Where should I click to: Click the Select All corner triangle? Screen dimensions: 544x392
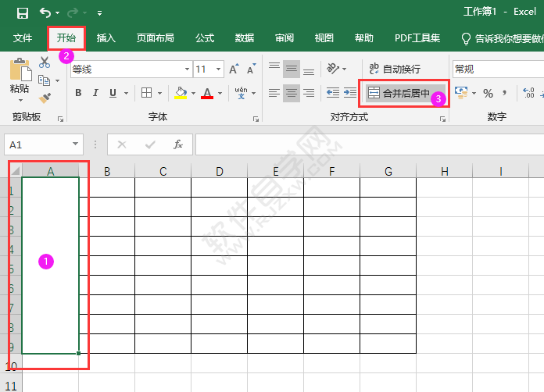point(16,170)
